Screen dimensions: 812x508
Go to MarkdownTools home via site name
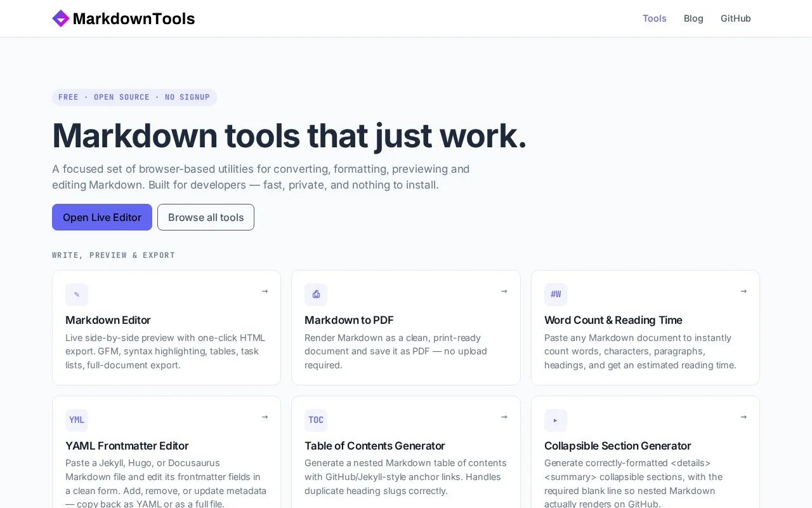coord(134,18)
